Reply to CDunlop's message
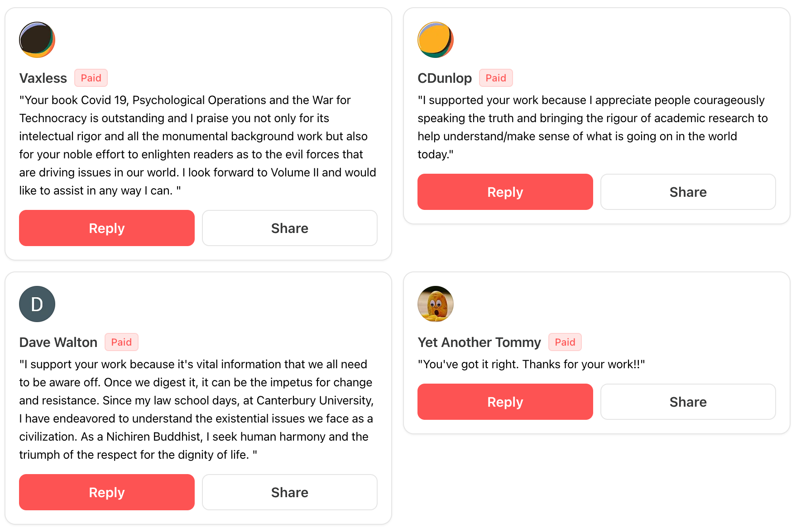The width and height of the screenshot is (796, 532). pyautogui.click(x=505, y=192)
